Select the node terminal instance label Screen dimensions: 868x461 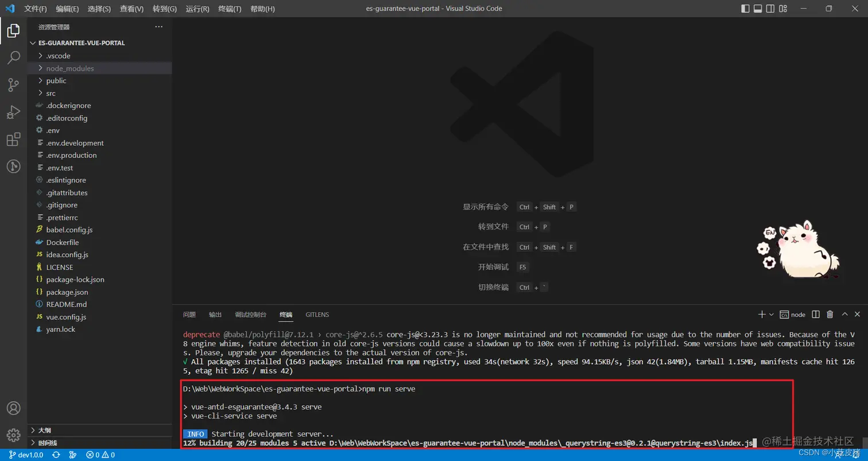click(793, 315)
